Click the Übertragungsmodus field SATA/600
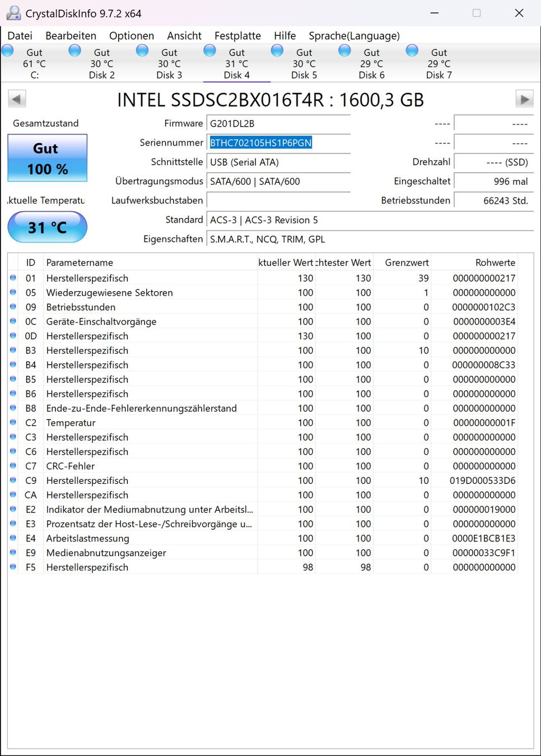 click(x=278, y=181)
